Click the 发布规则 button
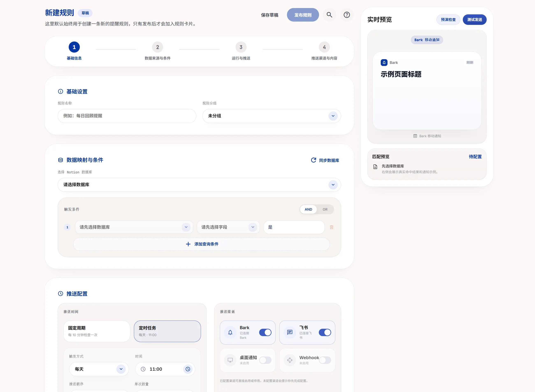The height and width of the screenshot is (392, 535). pyautogui.click(x=303, y=15)
